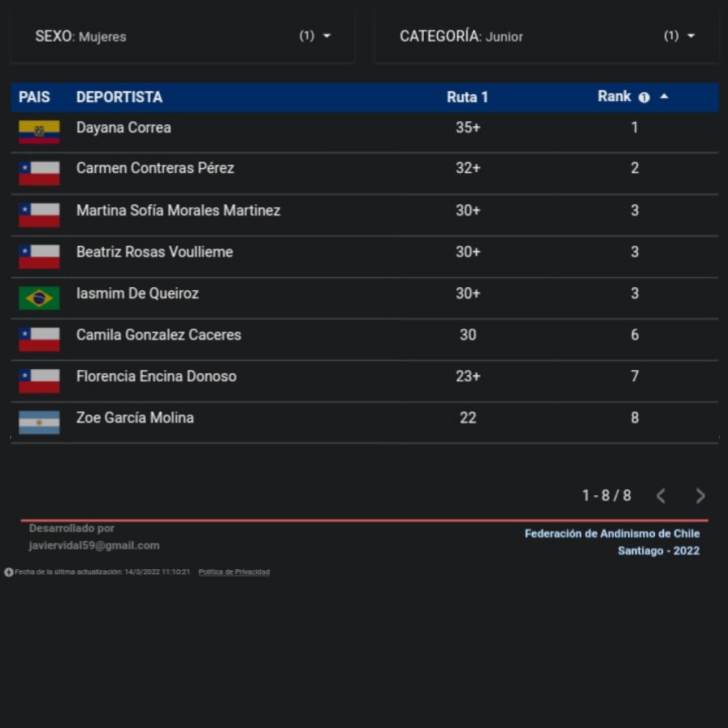Click the Ecuador flag next to Dayana Correa
This screenshot has width=728, height=728.
pos(39,132)
